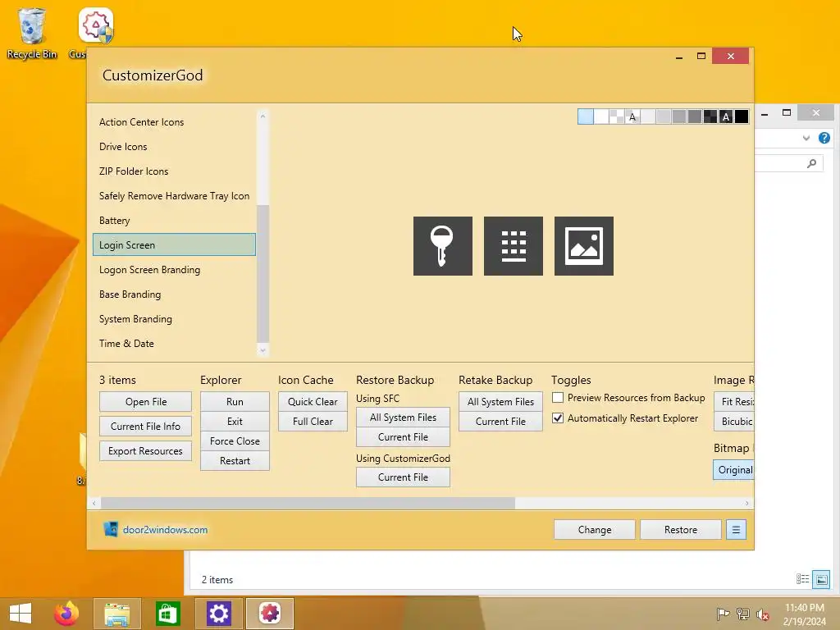Switch to CustomizerGod taskbar icon

point(269,614)
